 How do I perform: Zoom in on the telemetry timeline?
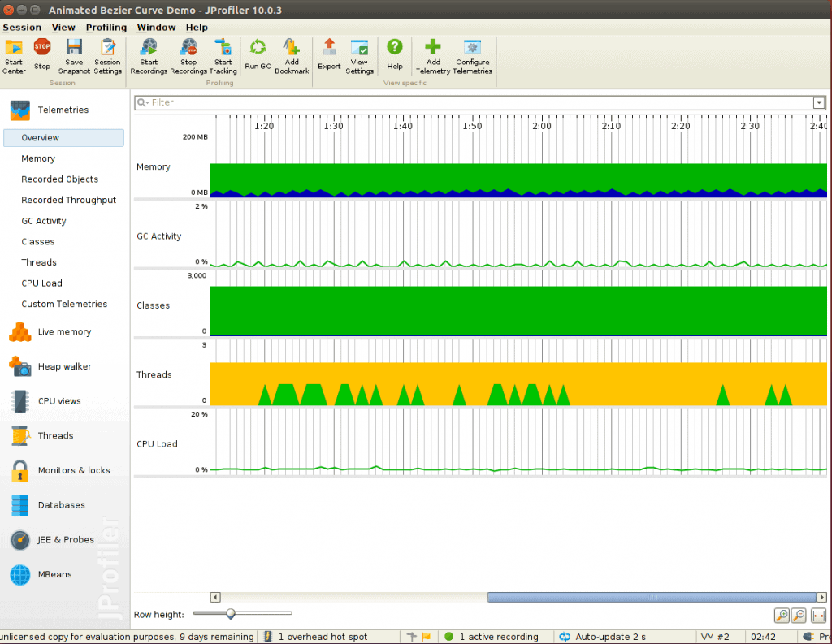[781, 616]
